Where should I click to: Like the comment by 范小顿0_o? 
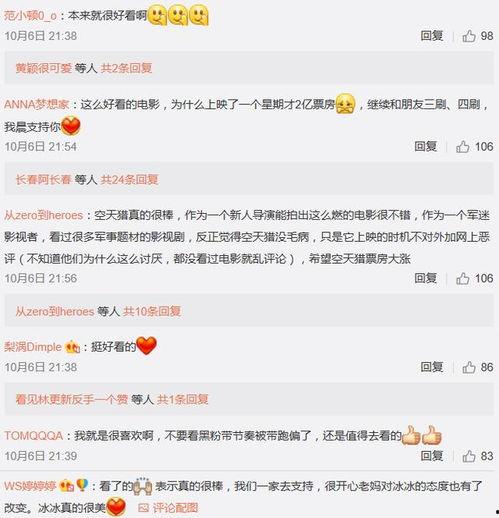[x=469, y=36]
